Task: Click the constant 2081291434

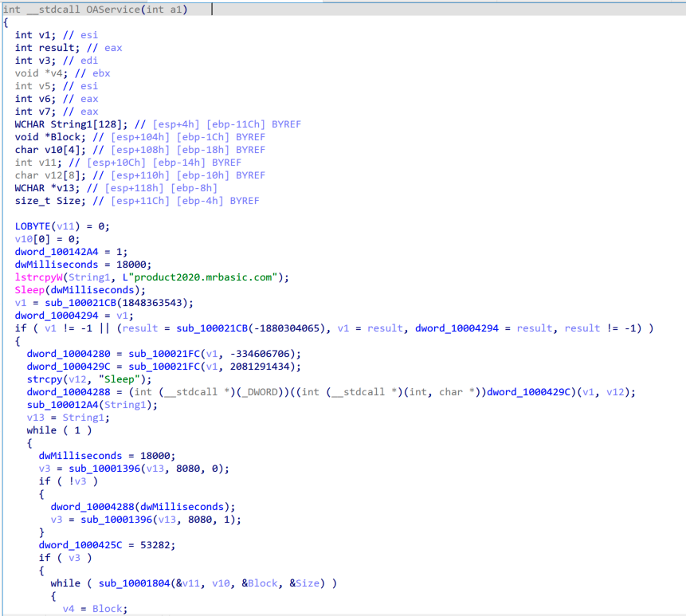Action: pyautogui.click(x=260, y=367)
